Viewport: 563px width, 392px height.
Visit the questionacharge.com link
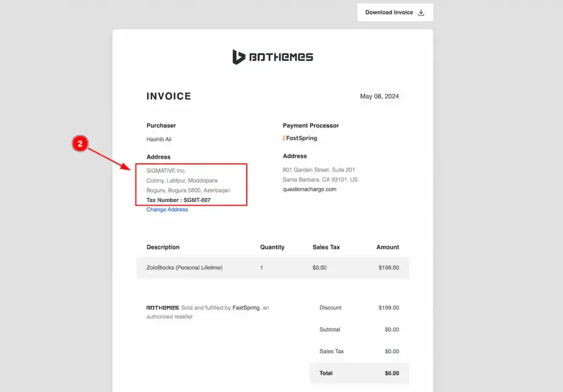point(310,189)
